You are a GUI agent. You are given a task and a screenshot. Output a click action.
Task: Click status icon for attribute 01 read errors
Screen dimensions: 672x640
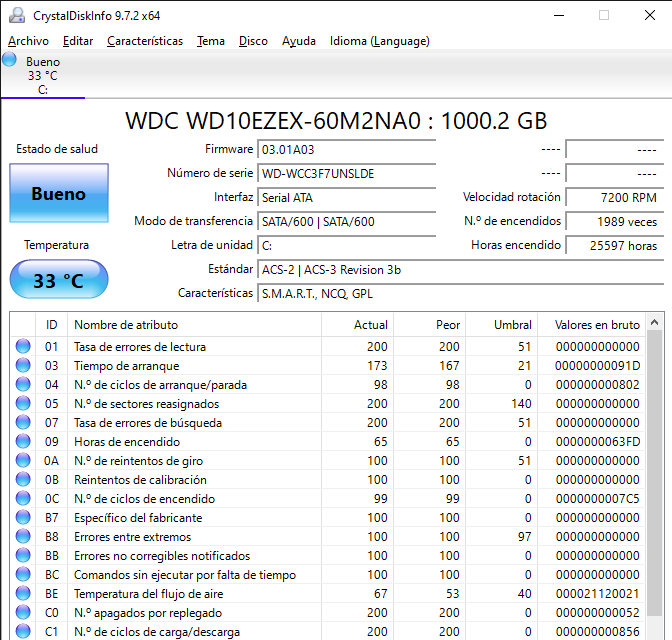23,346
